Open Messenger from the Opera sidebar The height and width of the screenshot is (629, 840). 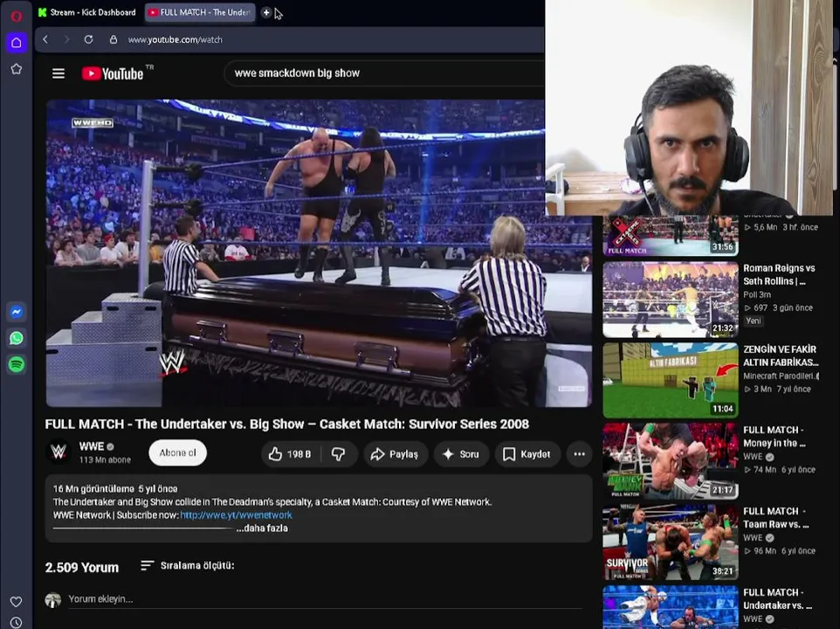17,312
